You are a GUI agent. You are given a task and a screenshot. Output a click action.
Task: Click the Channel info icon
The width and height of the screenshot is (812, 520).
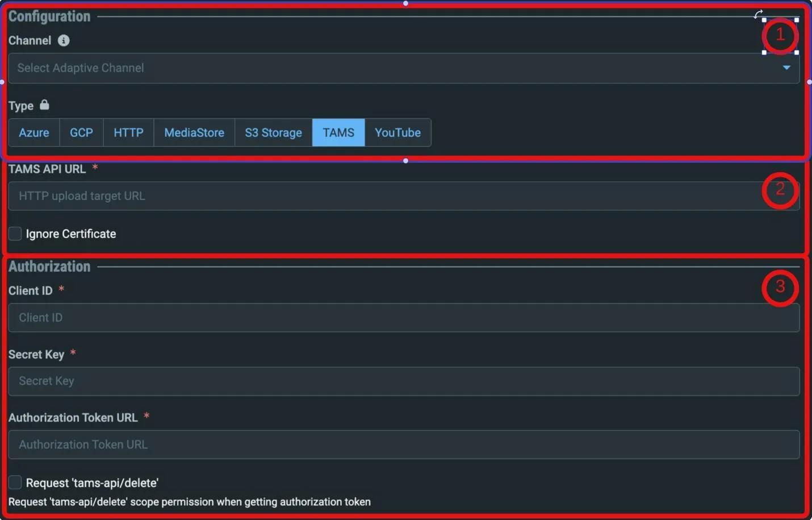pyautogui.click(x=64, y=40)
